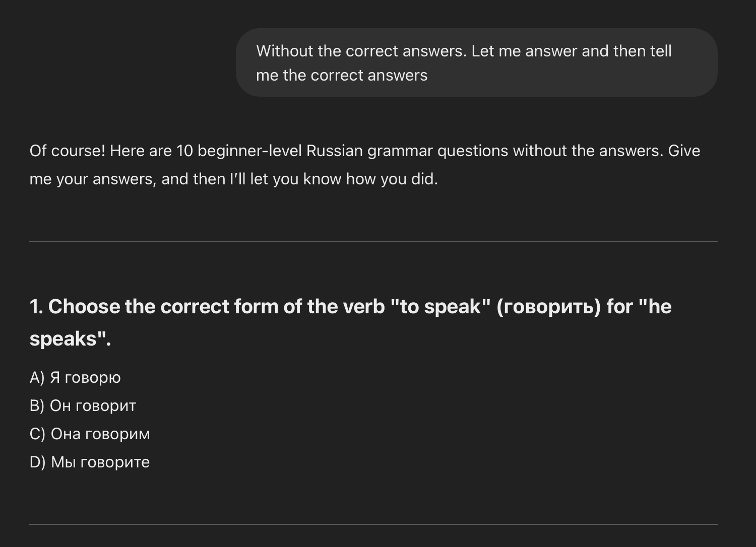Click question 1 heading about the verb

pyautogui.click(x=350, y=322)
